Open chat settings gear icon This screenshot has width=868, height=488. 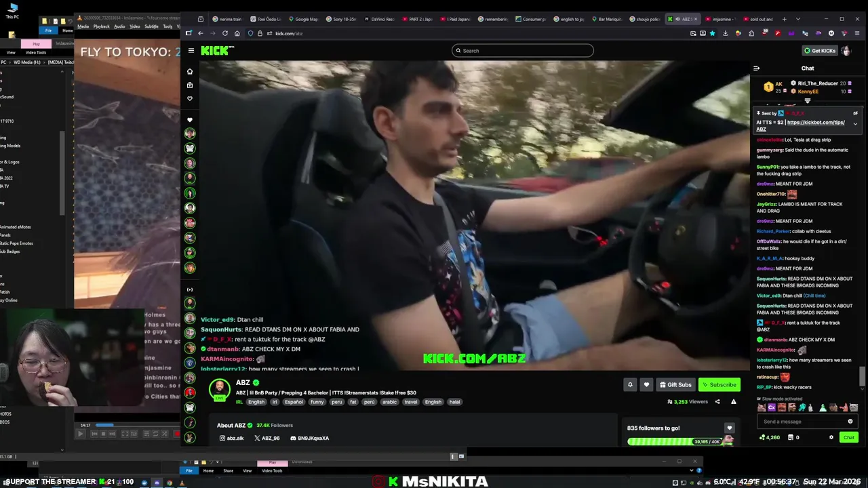[831, 438]
